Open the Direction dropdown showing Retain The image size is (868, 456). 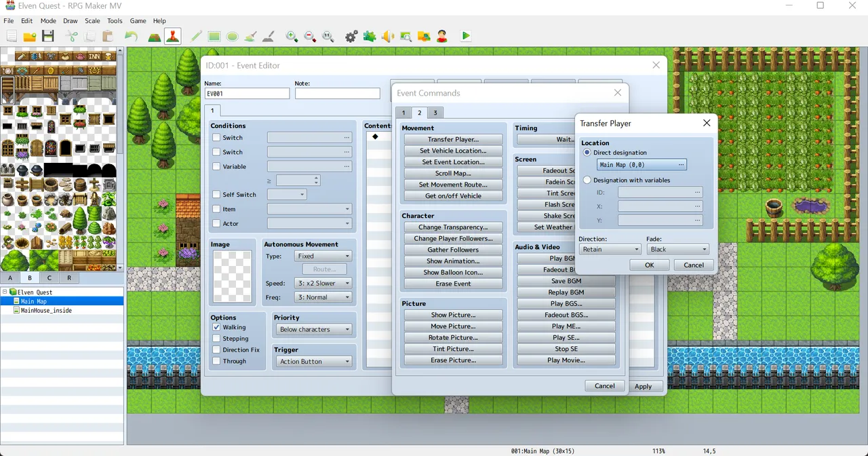click(x=610, y=249)
